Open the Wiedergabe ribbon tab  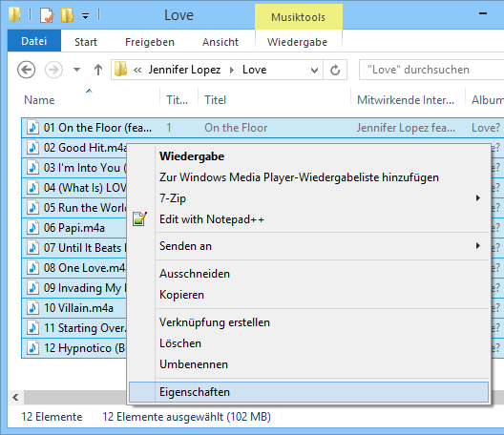[x=297, y=42]
